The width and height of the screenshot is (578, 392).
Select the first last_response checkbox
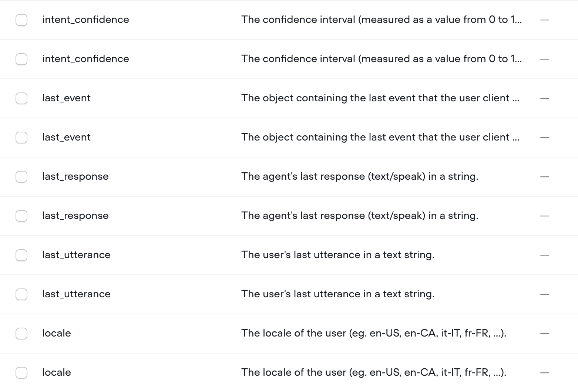coord(21,177)
